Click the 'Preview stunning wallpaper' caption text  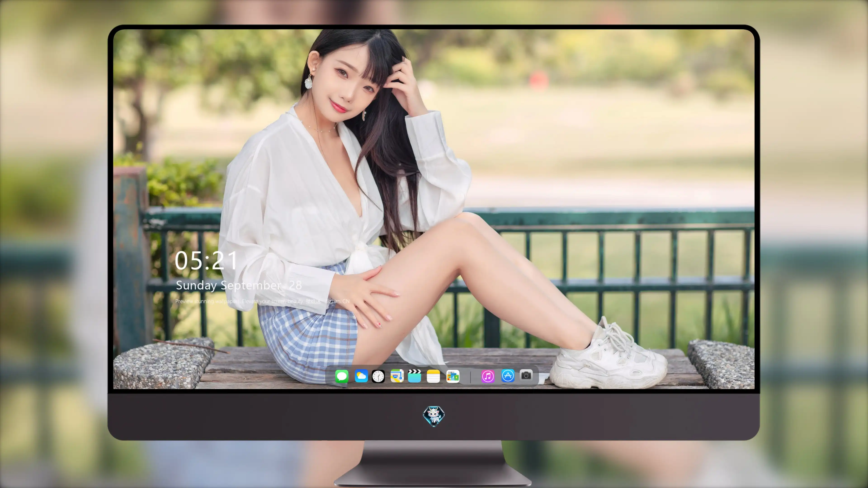click(262, 301)
